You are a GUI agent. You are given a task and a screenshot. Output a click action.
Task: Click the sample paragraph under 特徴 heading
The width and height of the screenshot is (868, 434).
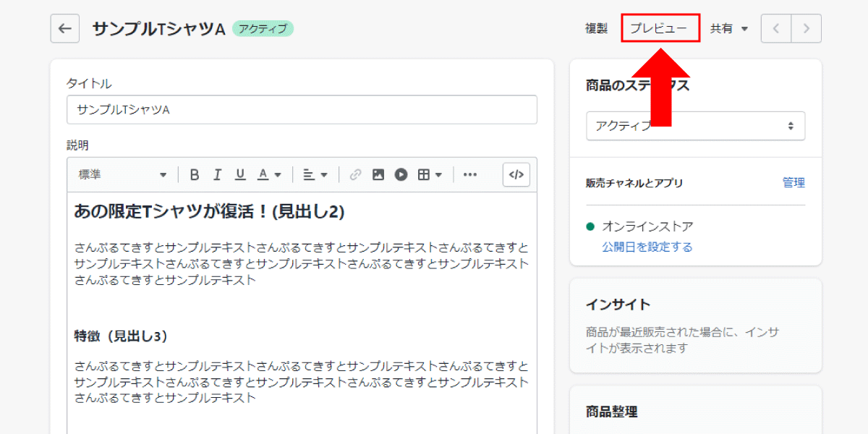pos(302,380)
